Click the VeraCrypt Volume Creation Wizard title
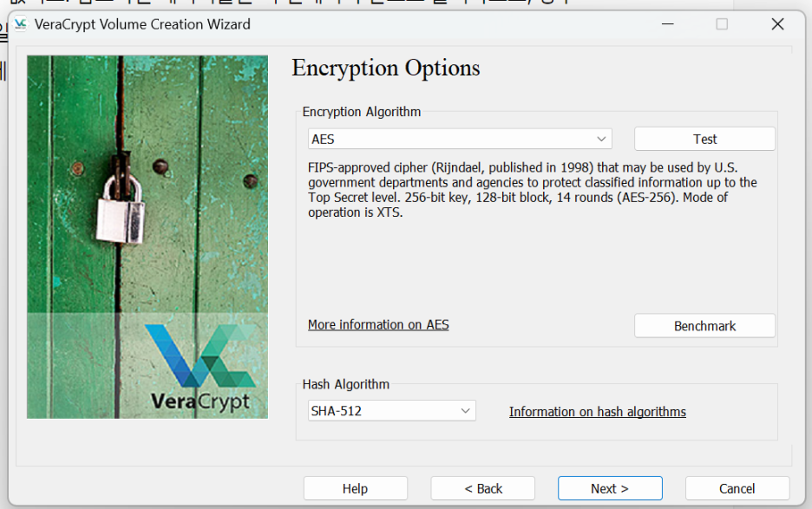The image size is (812, 509). click(142, 24)
